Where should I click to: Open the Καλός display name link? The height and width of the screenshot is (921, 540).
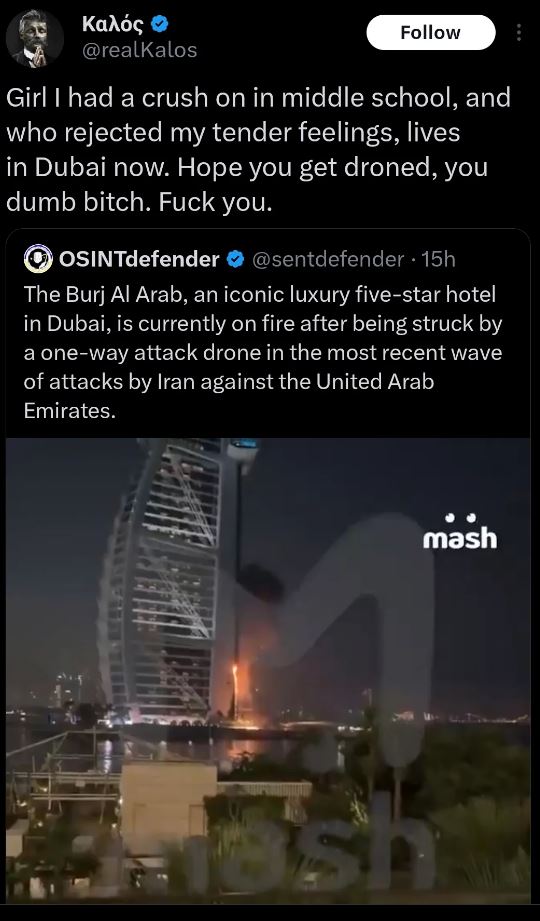tap(115, 24)
